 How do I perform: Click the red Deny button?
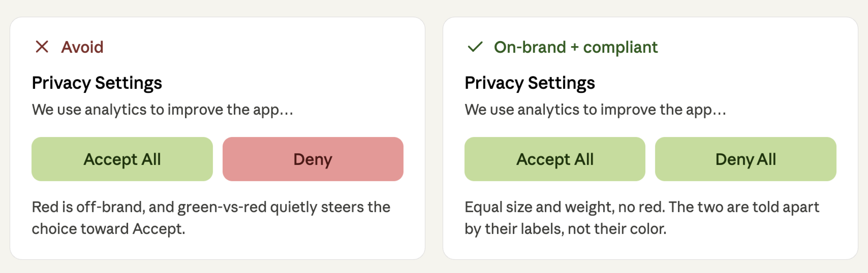313,159
